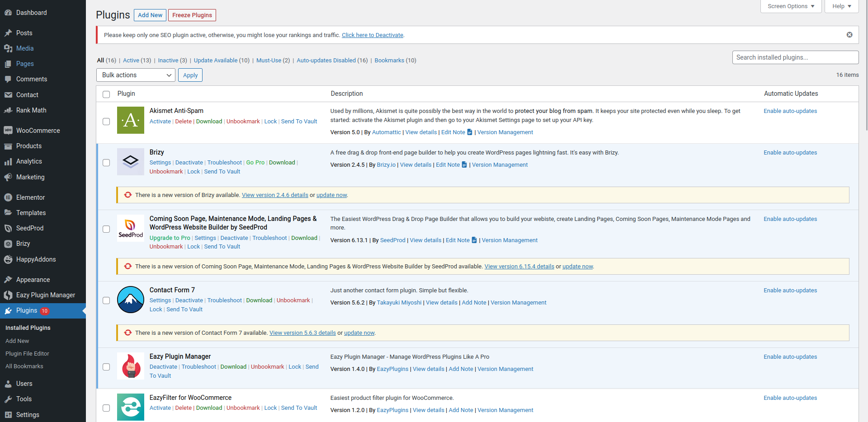Switch to the Inactive plugins filter
This screenshot has width=868, height=422.
pos(168,60)
